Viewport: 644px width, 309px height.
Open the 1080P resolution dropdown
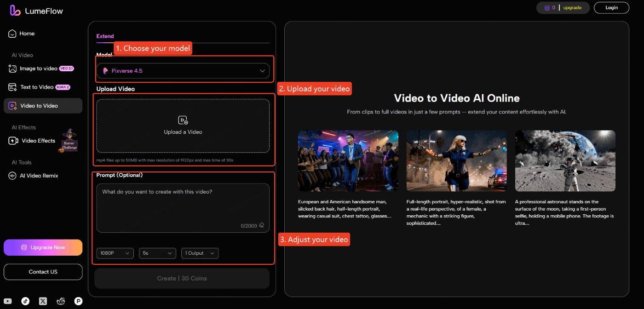click(x=115, y=253)
